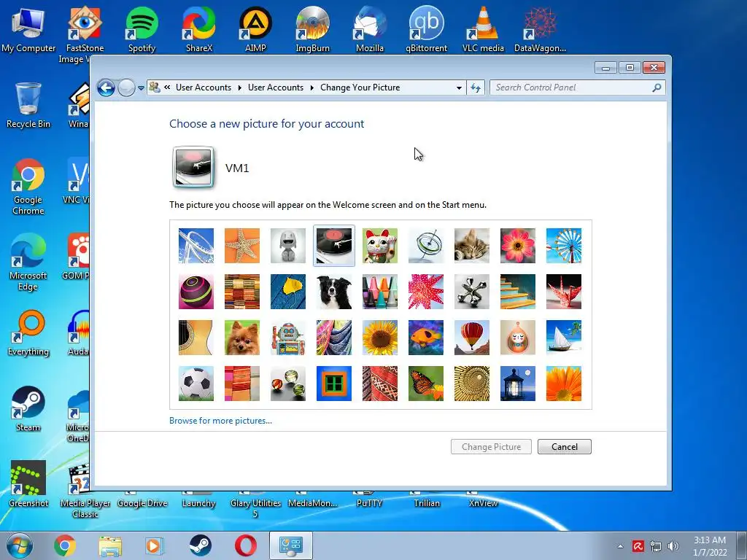Open Google Chrome desktop shortcut

[x=28, y=187]
